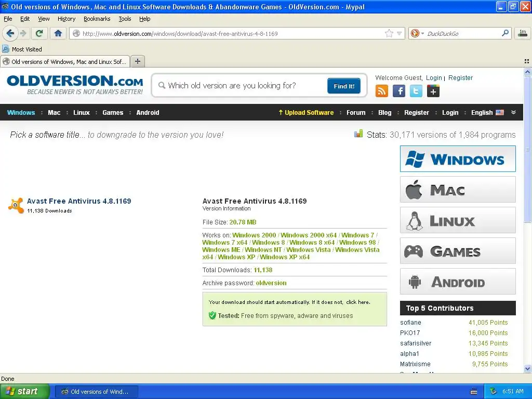Click the Windows 2000 compatibility link
This screenshot has width=532, height=399.
[x=254, y=235]
